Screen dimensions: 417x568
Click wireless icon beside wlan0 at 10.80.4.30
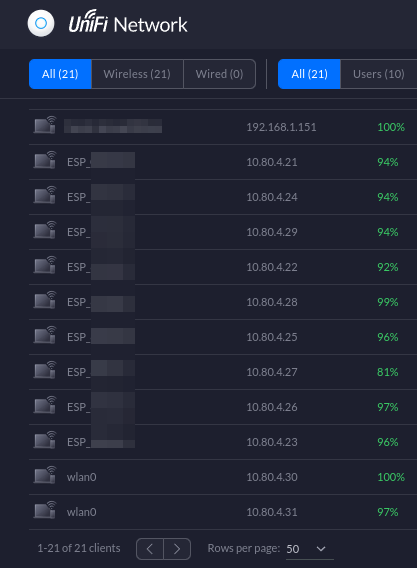click(45, 475)
